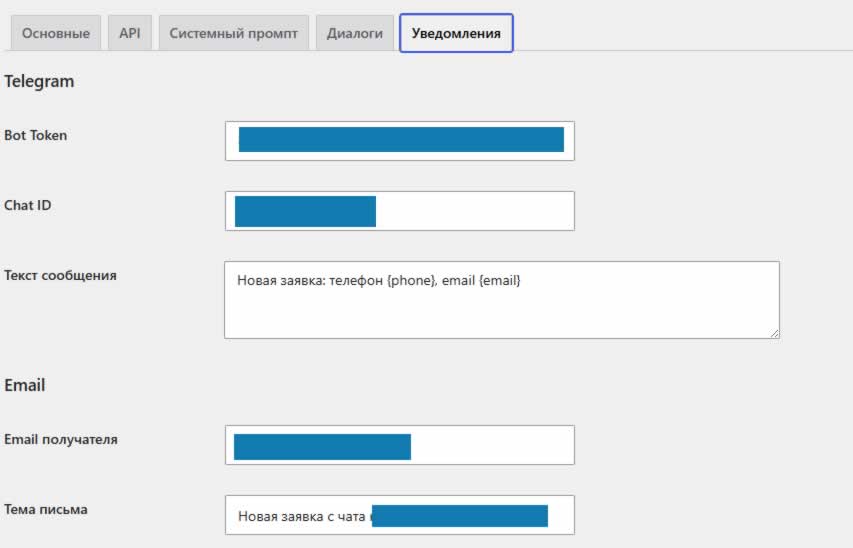
Task: Click the Bot Token label
Action: (35, 135)
